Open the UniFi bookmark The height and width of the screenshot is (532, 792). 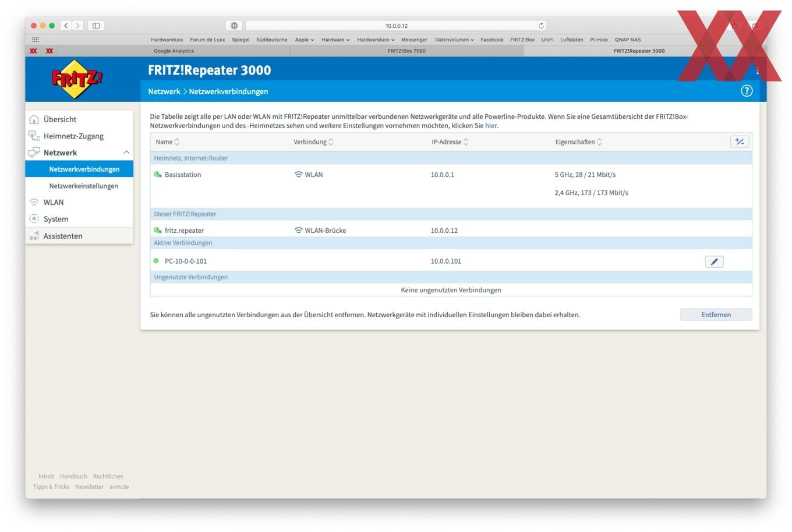click(547, 40)
